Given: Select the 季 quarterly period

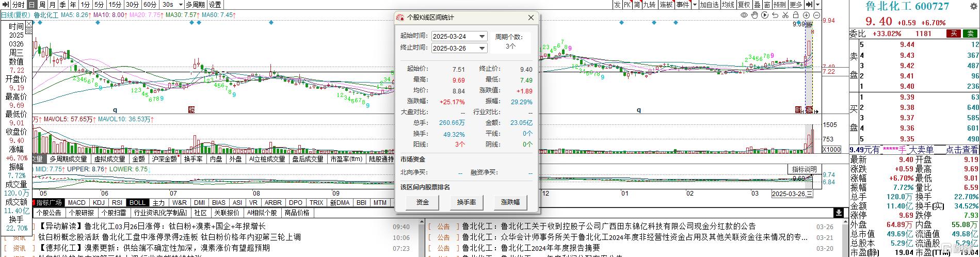Looking at the screenshot, I should coord(62,5).
